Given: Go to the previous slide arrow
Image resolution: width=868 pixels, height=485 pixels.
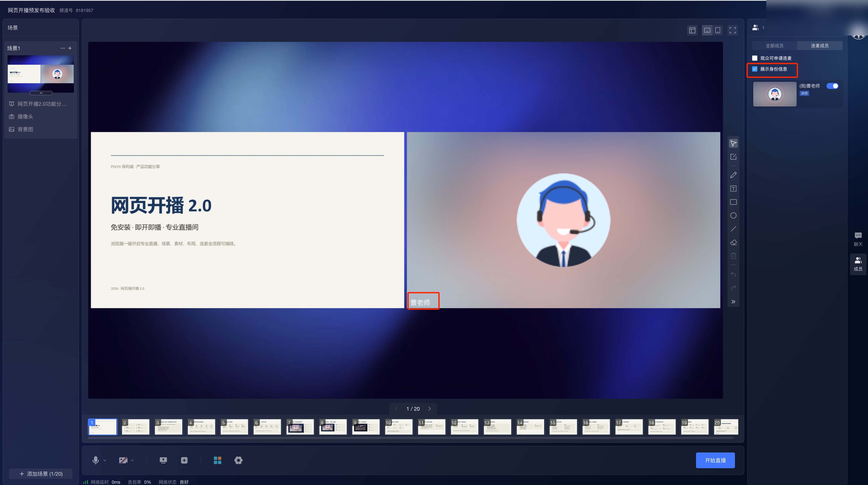Looking at the screenshot, I should (396, 409).
